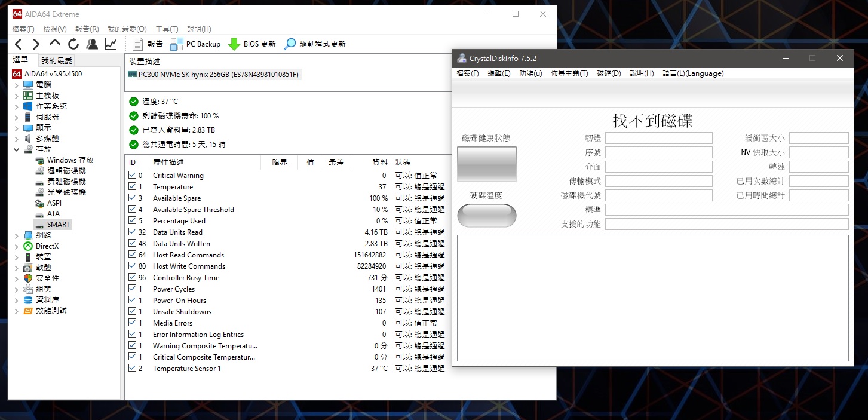Open AIDA64 檔案(F) menu
This screenshot has width=868, height=420.
tap(23, 29)
